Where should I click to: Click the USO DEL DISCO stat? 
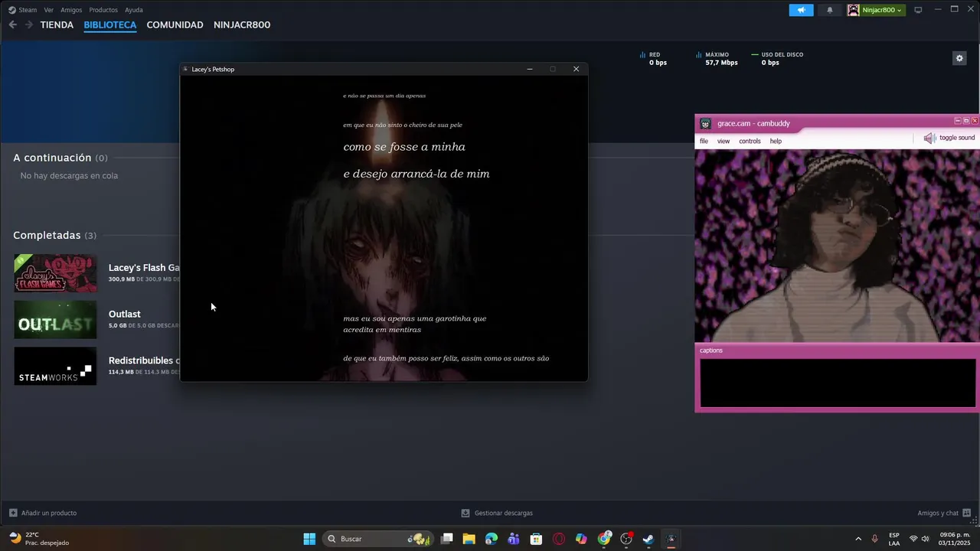[777, 58]
